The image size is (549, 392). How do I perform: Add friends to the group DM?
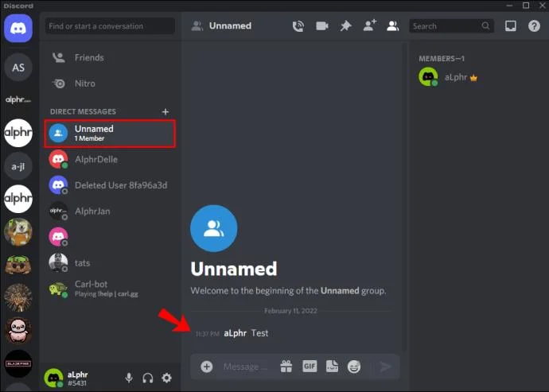369,25
